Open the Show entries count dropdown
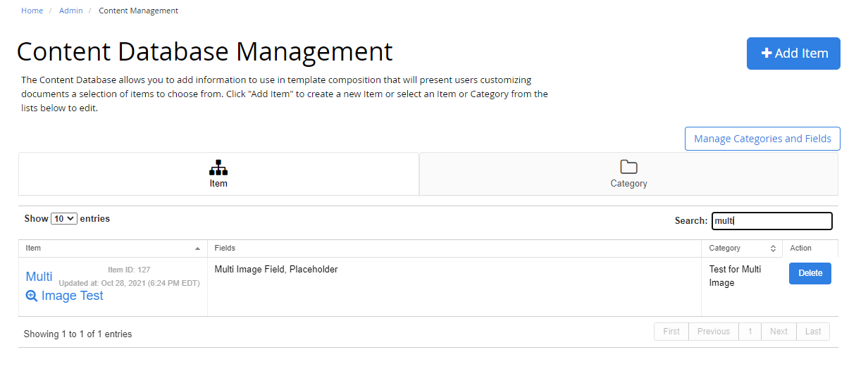 [x=64, y=219]
